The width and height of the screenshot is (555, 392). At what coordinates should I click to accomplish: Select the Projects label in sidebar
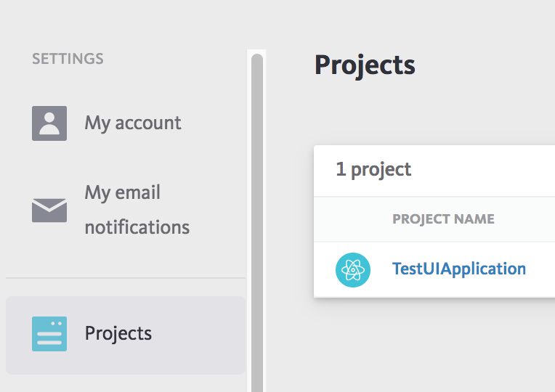click(118, 334)
